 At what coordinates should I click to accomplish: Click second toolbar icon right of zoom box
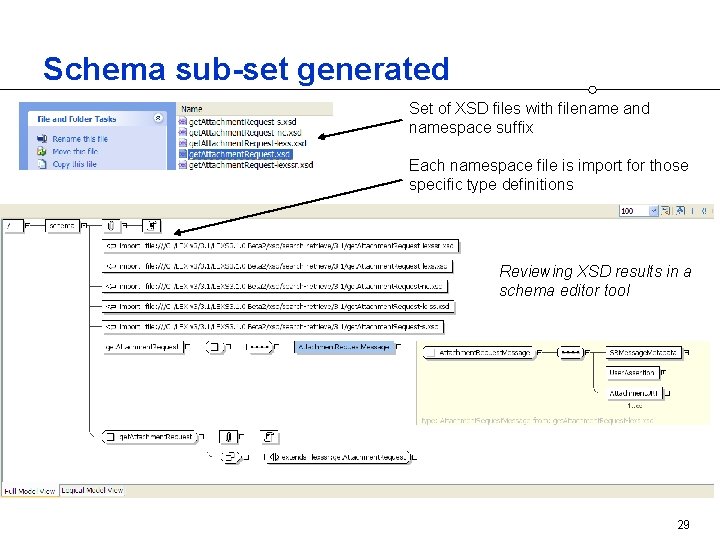pyautogui.click(x=680, y=211)
